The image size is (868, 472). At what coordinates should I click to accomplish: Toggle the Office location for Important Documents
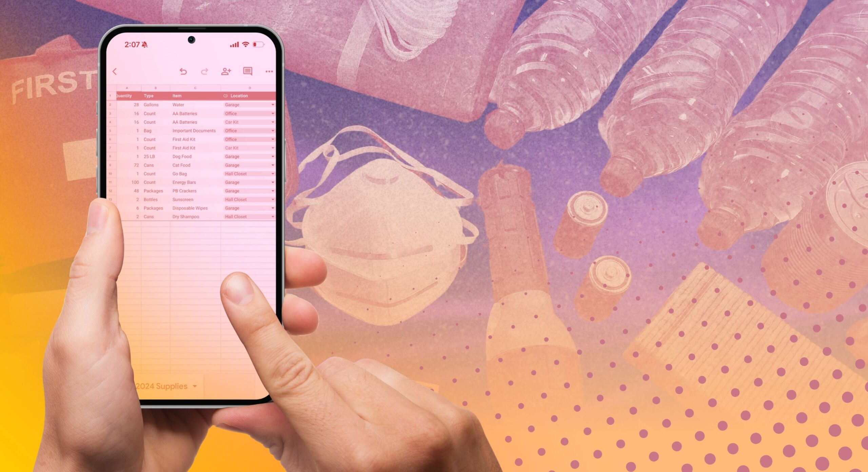coord(272,131)
